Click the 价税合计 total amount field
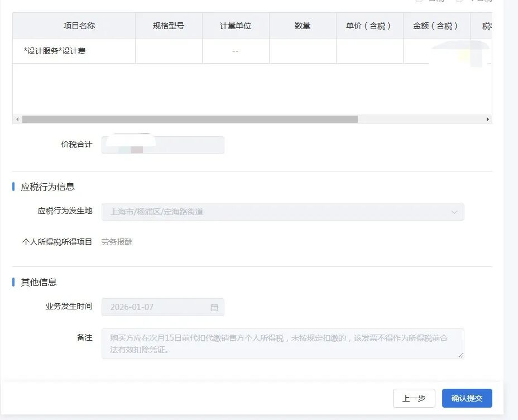This screenshot has width=518, height=420. tap(162, 145)
